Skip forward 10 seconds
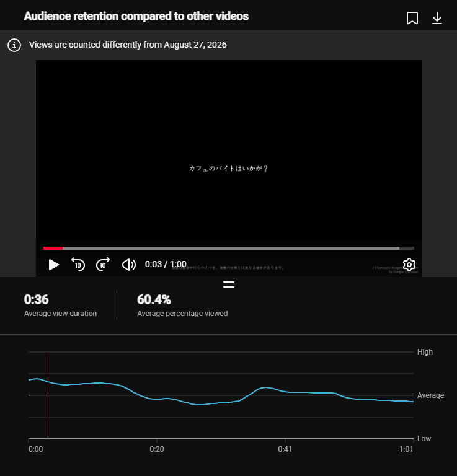Screen dimensions: 457x476 (103, 265)
